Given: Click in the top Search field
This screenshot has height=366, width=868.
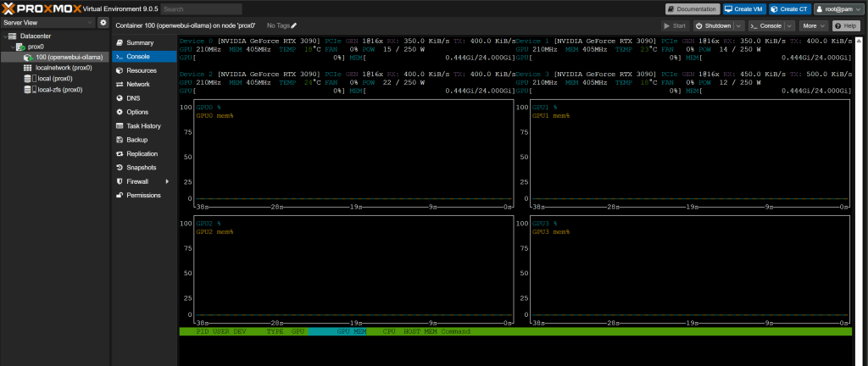Looking at the screenshot, I should [x=199, y=9].
